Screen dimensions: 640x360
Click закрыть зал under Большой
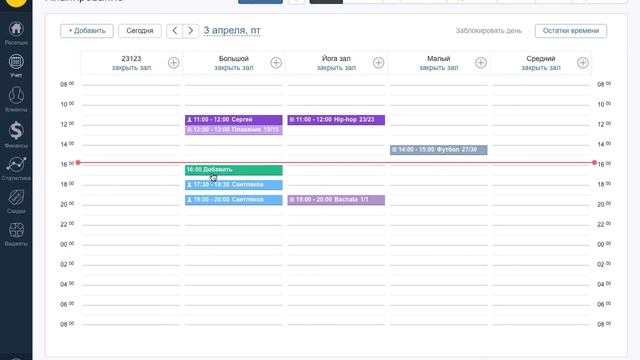point(234,68)
